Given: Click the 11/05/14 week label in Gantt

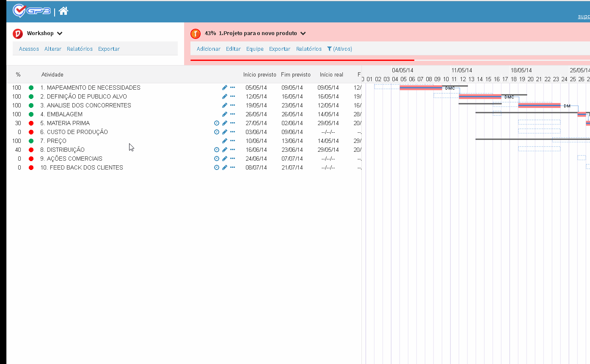Looking at the screenshot, I should coord(462,70).
